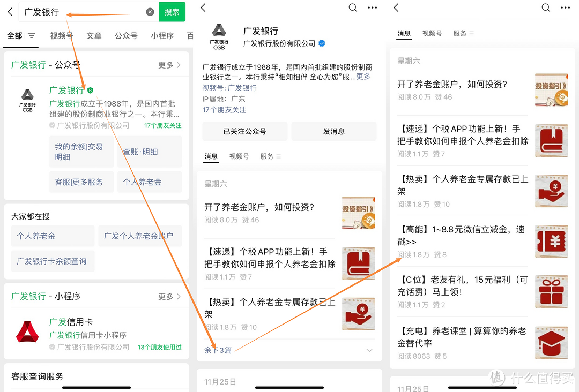Select 服务 tab on profile page
Screen dimensions: 579x392
(266, 156)
